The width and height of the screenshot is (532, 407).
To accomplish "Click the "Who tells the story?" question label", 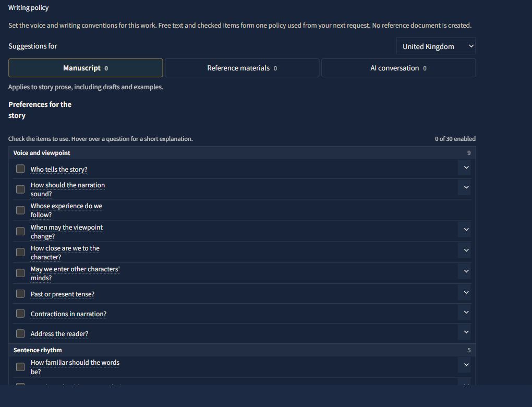I will 59,169.
